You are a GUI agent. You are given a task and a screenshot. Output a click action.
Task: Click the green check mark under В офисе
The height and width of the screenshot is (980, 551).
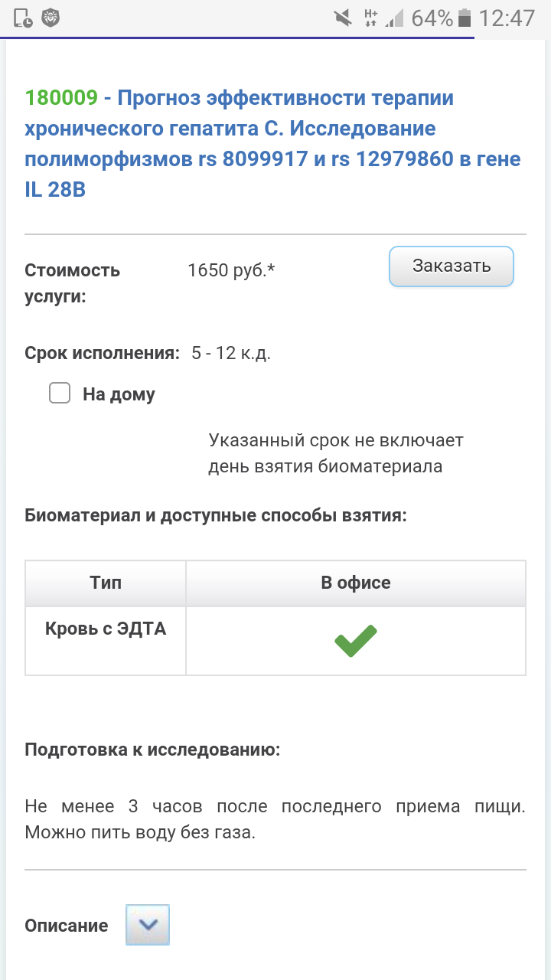coord(356,641)
